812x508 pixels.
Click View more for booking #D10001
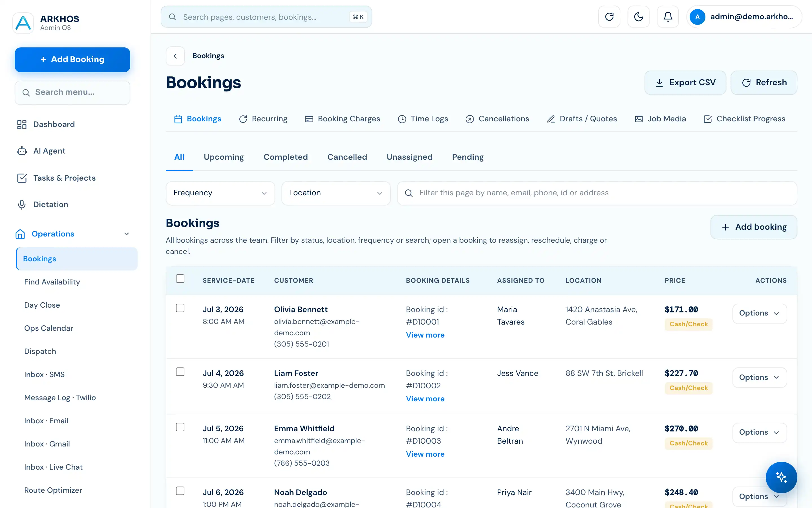point(425,335)
